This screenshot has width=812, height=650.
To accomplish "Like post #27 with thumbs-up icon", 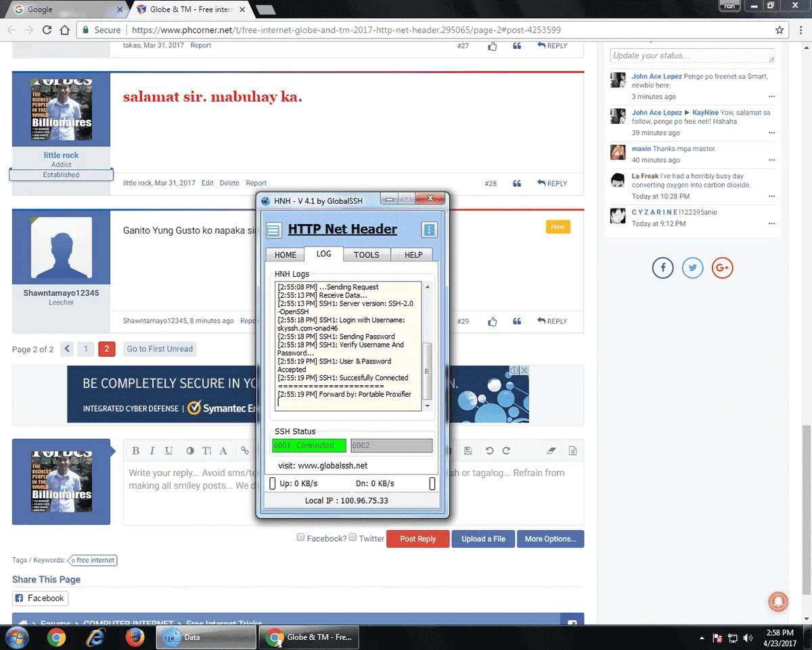I will [493, 46].
